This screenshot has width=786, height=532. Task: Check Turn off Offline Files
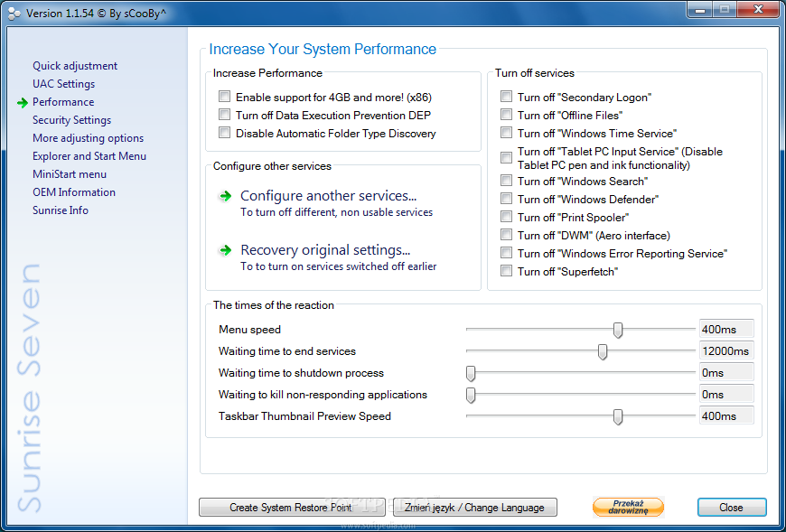click(506, 115)
